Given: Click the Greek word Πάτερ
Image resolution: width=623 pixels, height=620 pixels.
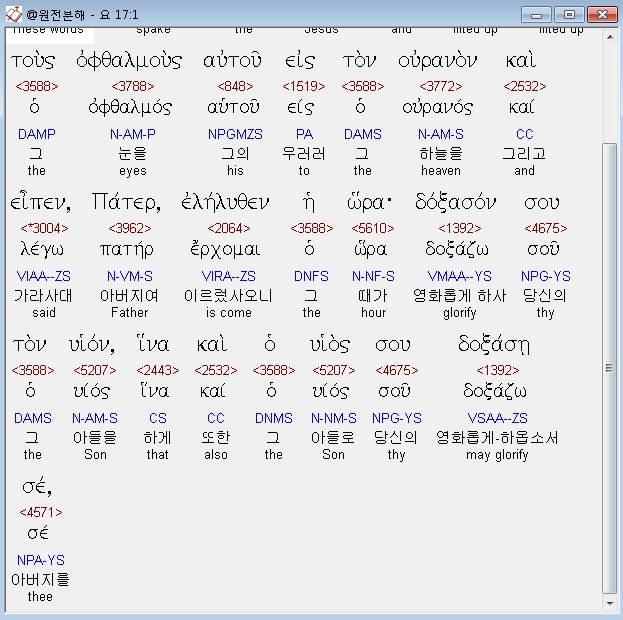Looking at the screenshot, I should 126,202.
